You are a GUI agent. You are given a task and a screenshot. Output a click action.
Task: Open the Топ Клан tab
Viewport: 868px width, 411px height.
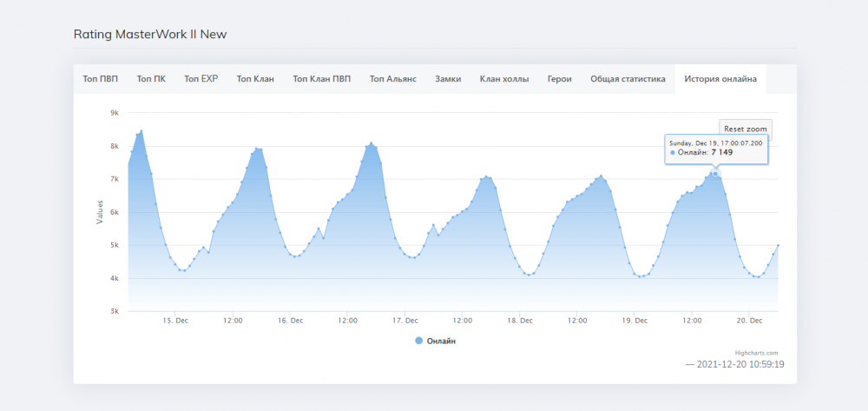coord(255,79)
